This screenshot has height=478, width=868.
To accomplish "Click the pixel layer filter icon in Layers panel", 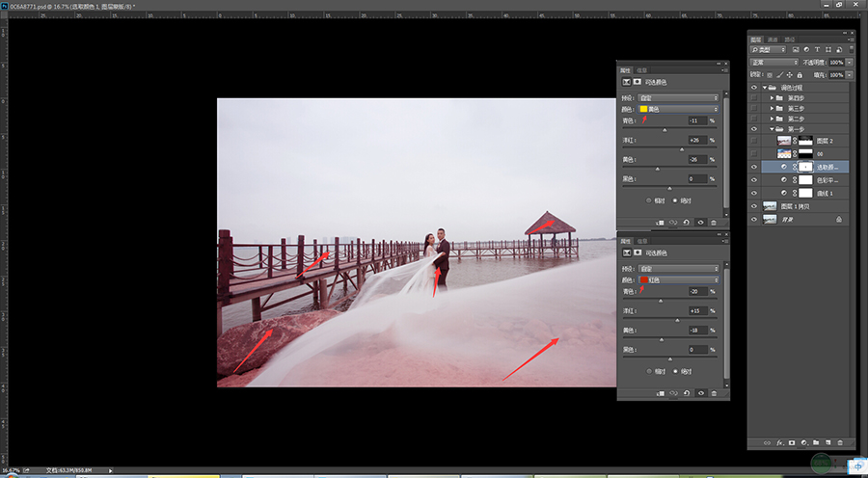I will [x=796, y=50].
